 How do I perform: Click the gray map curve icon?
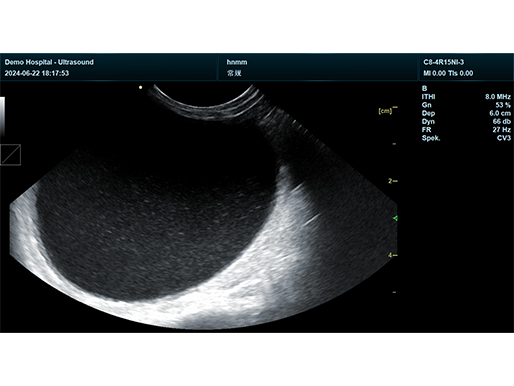(x=10, y=155)
